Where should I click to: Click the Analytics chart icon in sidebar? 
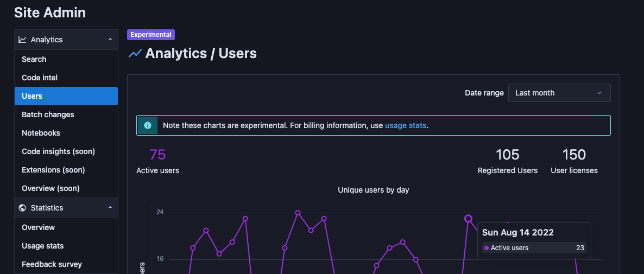pyautogui.click(x=23, y=40)
